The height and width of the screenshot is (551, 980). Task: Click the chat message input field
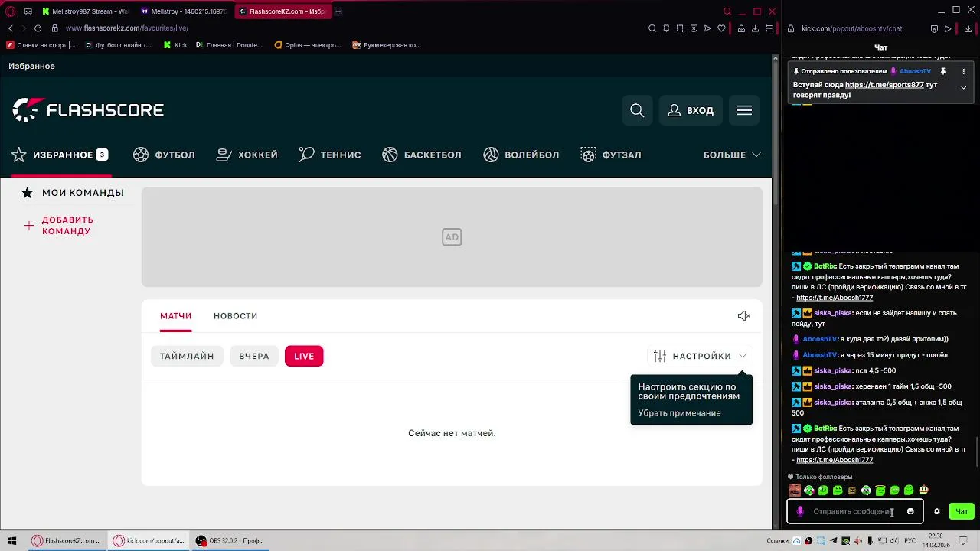pos(853,511)
